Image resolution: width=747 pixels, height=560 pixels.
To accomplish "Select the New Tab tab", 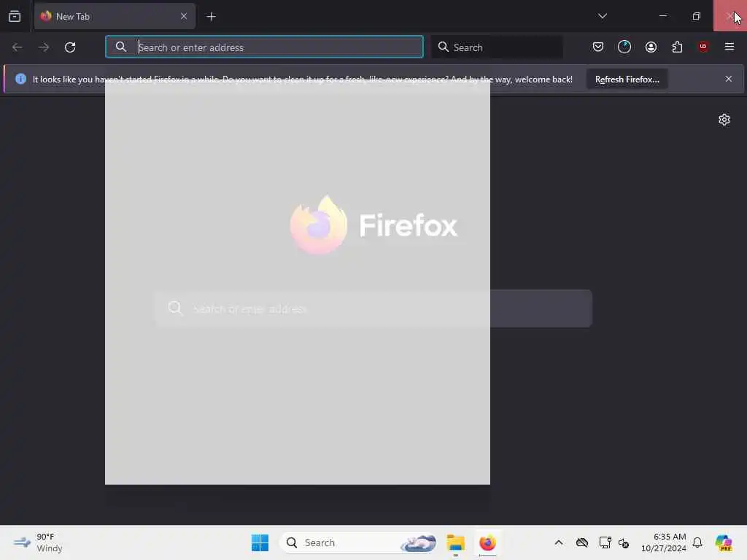I will pyautogui.click(x=115, y=16).
